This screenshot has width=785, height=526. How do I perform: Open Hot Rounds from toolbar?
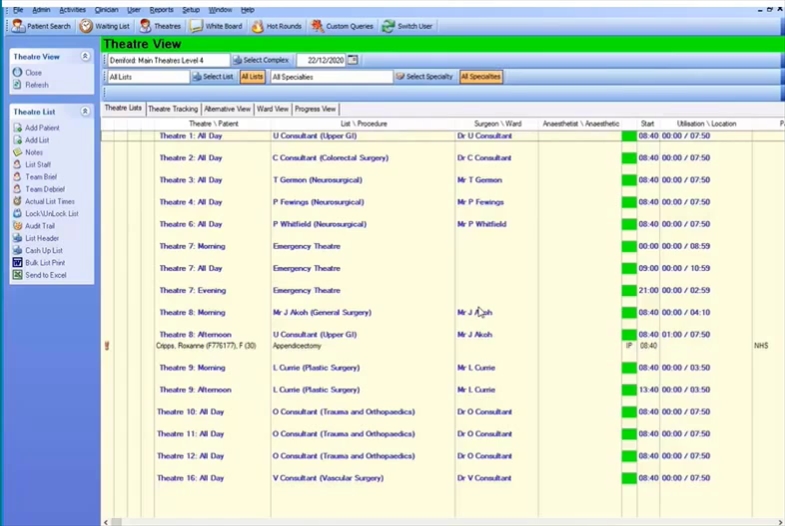[277, 26]
